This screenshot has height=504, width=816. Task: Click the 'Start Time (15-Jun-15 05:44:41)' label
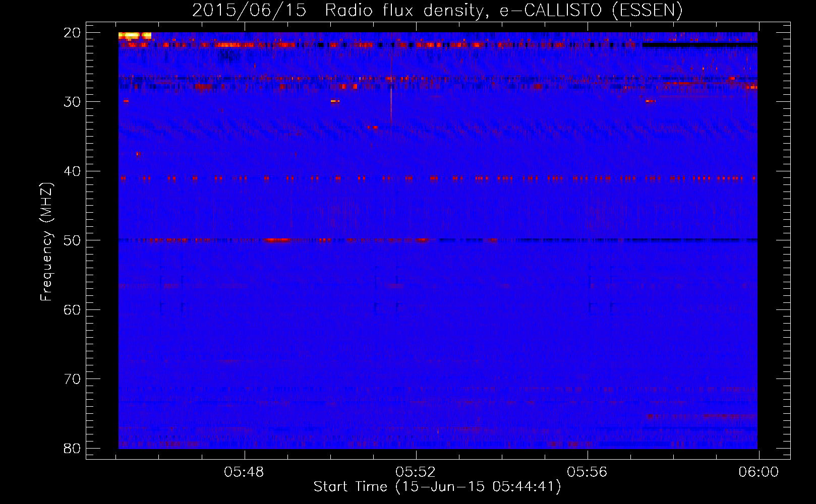[x=437, y=487]
